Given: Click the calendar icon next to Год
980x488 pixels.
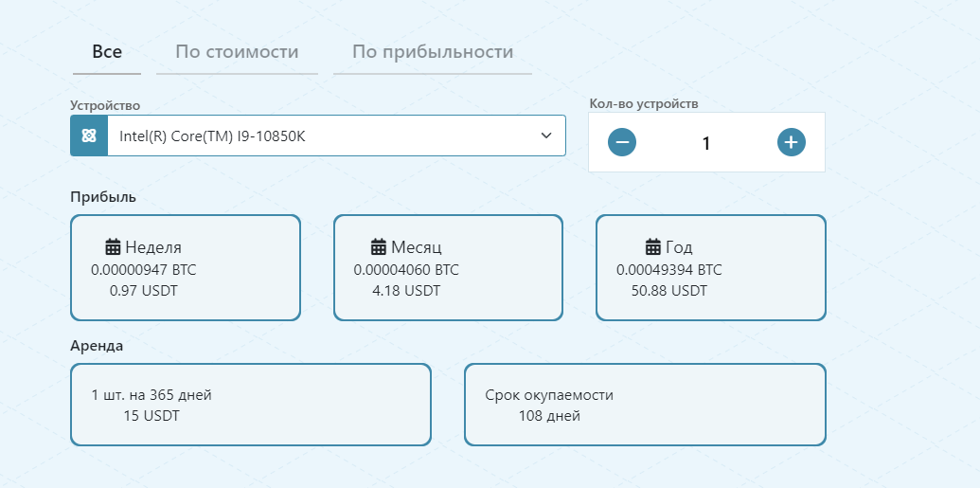Looking at the screenshot, I should [652, 247].
